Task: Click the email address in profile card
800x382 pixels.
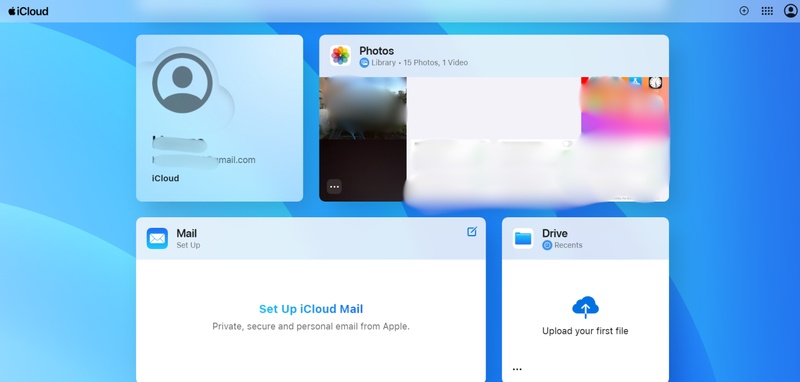Action: pos(204,160)
